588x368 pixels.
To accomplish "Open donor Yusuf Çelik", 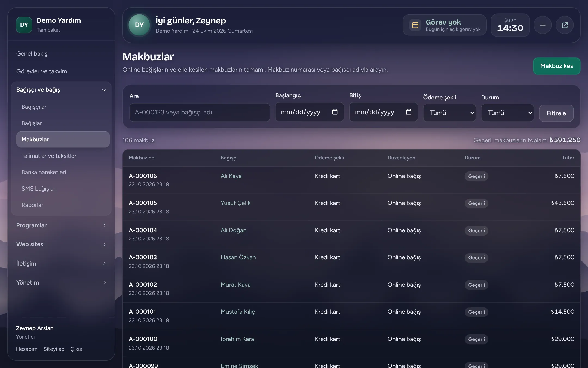I will pyautogui.click(x=235, y=203).
